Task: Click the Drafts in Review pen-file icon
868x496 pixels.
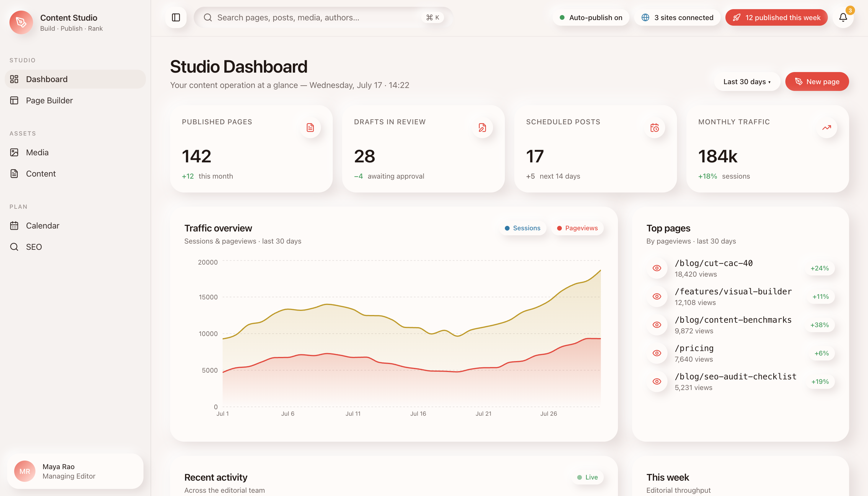Action: [x=482, y=128]
